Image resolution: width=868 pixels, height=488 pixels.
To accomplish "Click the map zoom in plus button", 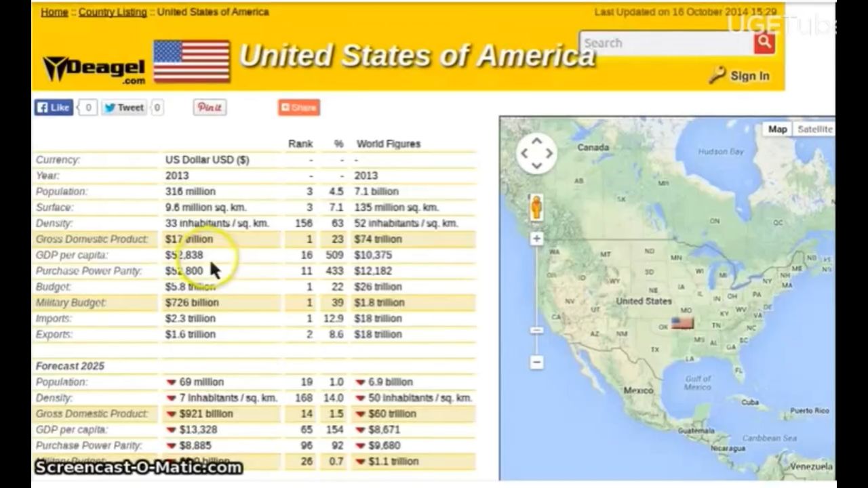I will [536, 239].
